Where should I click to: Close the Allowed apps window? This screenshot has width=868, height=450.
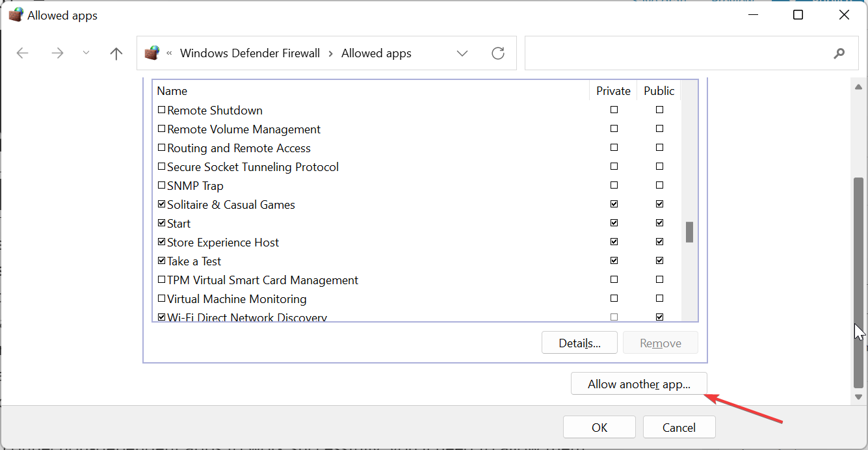(x=845, y=15)
